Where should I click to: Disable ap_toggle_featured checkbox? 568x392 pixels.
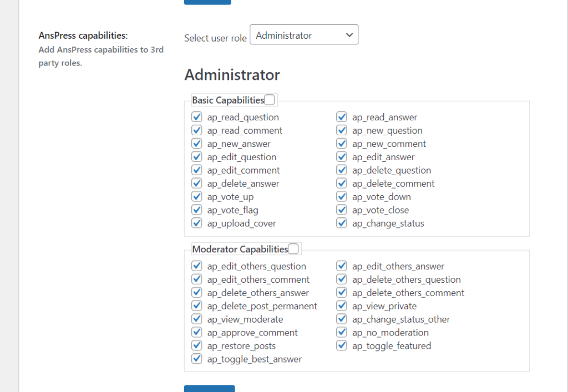point(342,346)
